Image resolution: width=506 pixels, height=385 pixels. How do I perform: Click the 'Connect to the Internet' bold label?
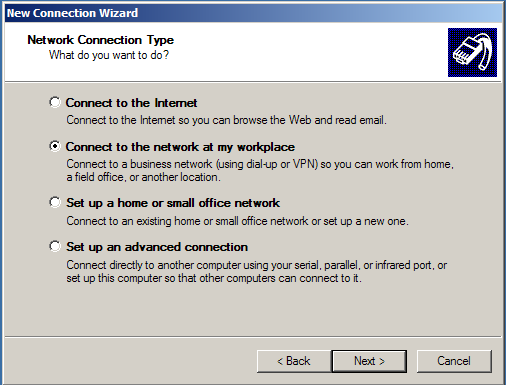point(131,103)
